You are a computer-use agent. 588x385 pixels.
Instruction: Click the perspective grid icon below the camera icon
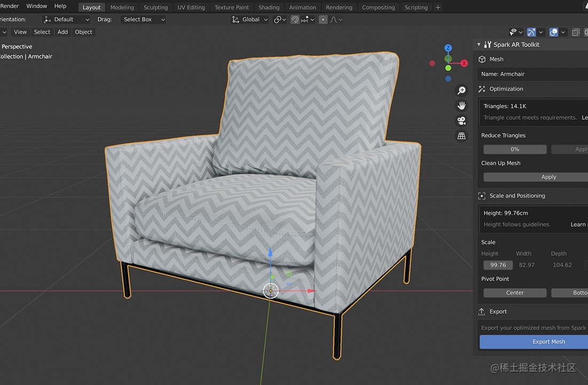[461, 135]
